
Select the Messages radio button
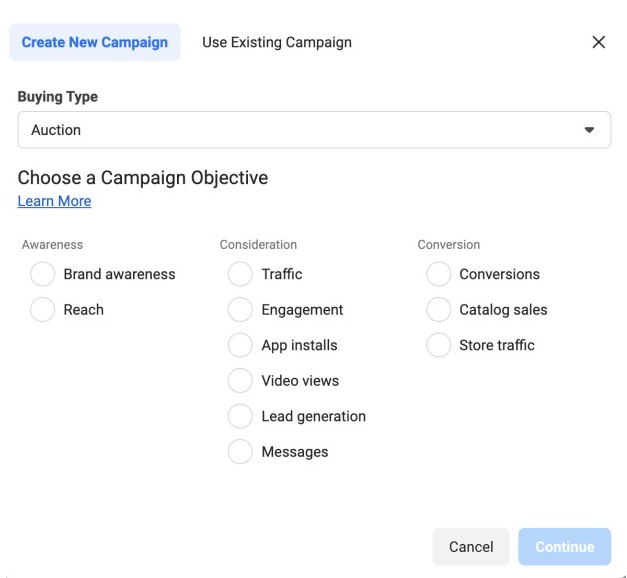click(x=241, y=452)
